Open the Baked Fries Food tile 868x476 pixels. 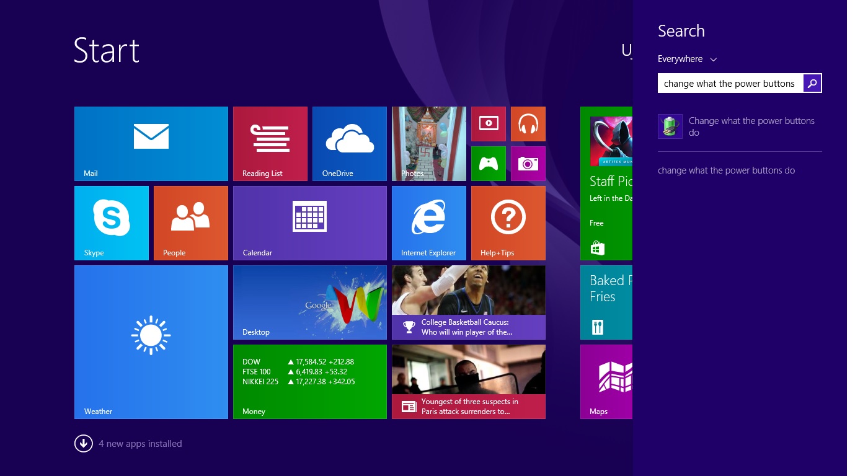coord(606,302)
